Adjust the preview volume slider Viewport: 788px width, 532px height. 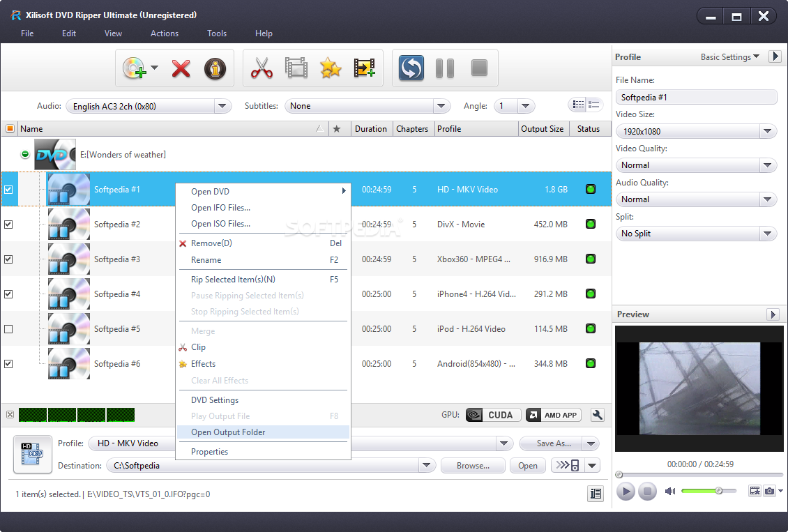[x=709, y=491]
